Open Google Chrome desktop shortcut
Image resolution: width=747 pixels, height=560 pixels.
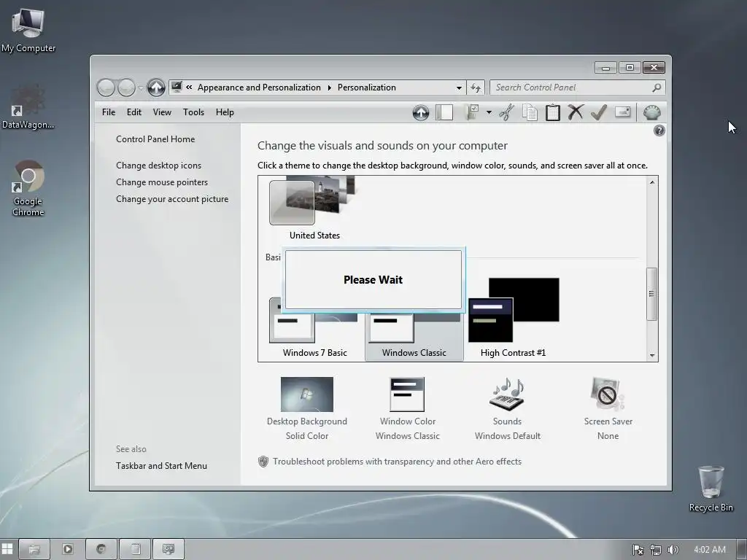click(x=28, y=189)
